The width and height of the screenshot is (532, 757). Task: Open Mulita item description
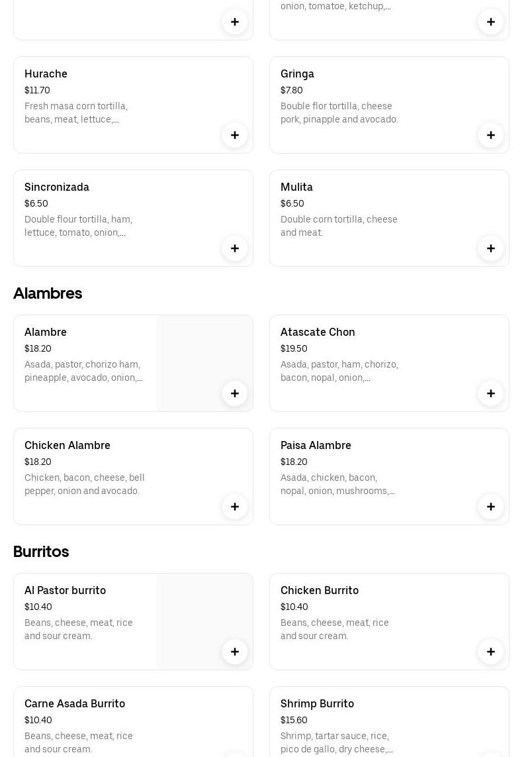tap(339, 226)
